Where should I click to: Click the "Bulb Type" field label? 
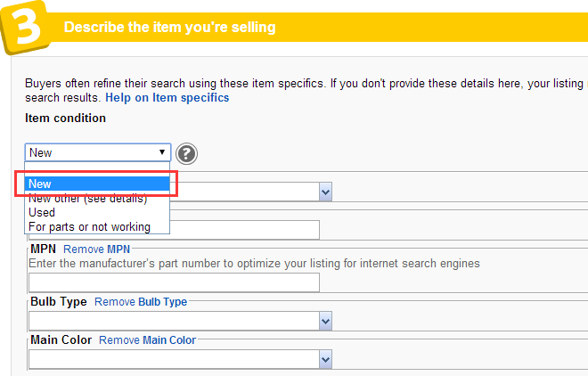[59, 302]
